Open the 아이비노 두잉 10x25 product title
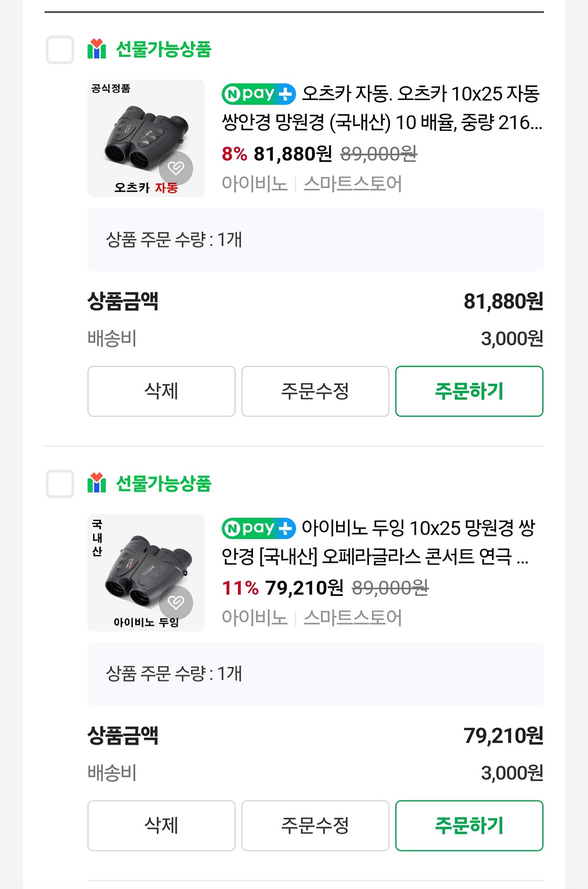This screenshot has width=588, height=889. pyautogui.click(x=378, y=542)
